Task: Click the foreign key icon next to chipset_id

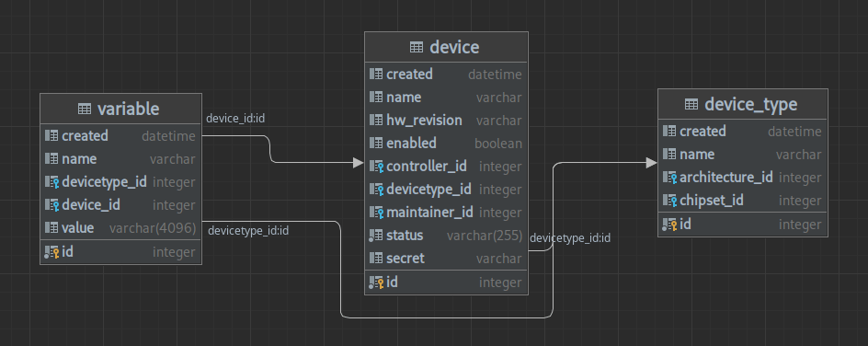Action: pyautogui.click(x=669, y=201)
